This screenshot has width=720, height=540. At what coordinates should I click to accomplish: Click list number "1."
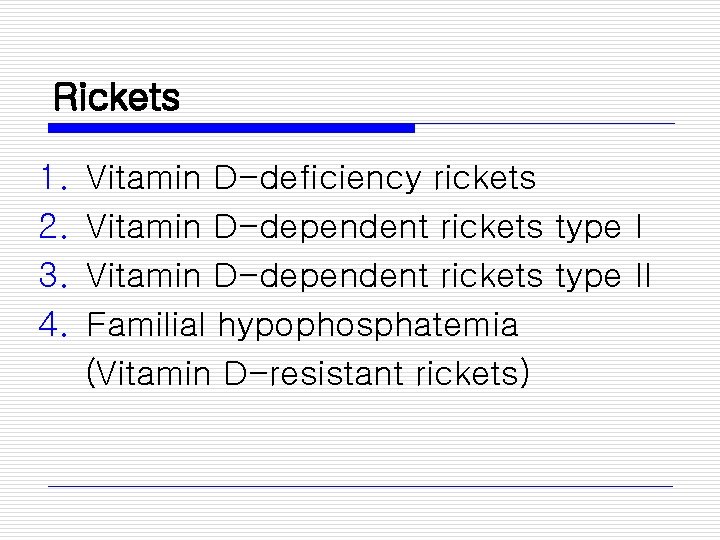click(52, 179)
